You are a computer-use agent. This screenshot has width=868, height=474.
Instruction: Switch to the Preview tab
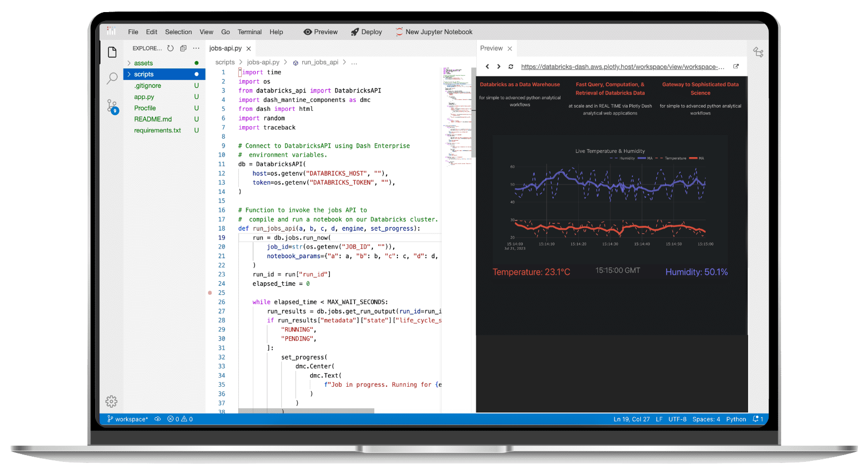491,48
